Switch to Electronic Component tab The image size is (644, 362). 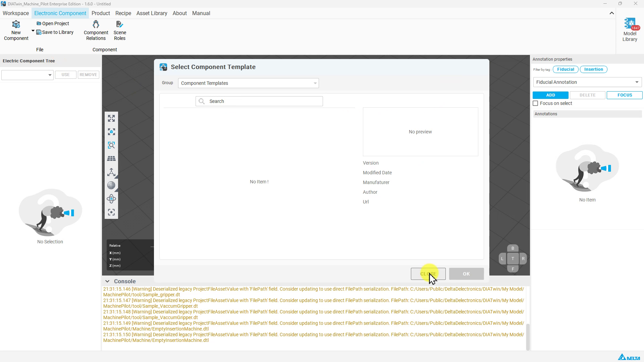tap(60, 13)
